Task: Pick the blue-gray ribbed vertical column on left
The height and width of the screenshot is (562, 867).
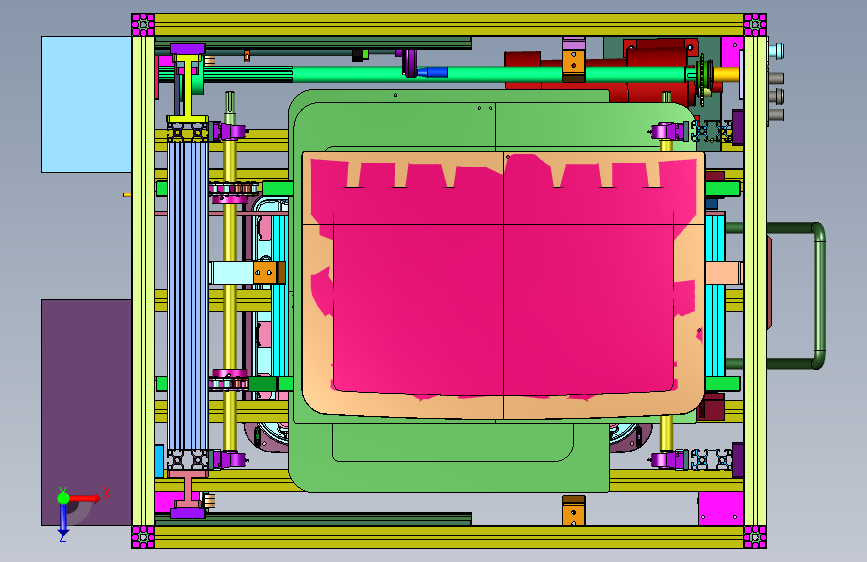Action: (188, 294)
